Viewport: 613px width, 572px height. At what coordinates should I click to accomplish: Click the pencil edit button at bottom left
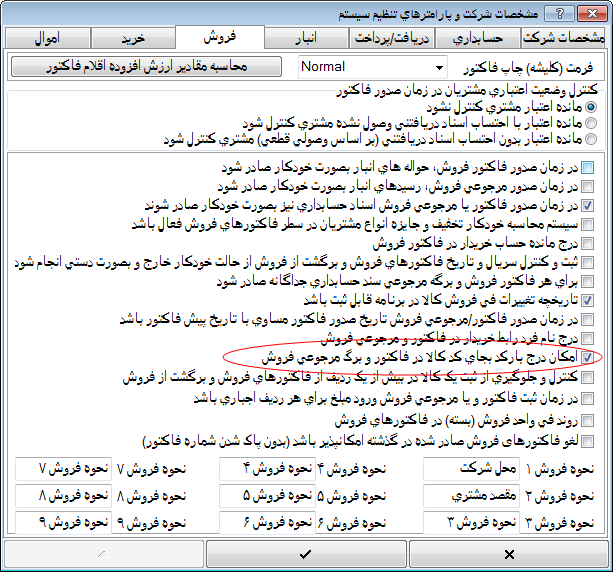pos(103,553)
